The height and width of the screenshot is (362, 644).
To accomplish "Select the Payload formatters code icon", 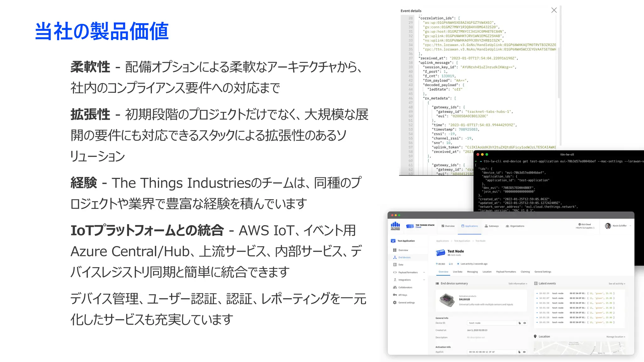I will [x=395, y=272].
